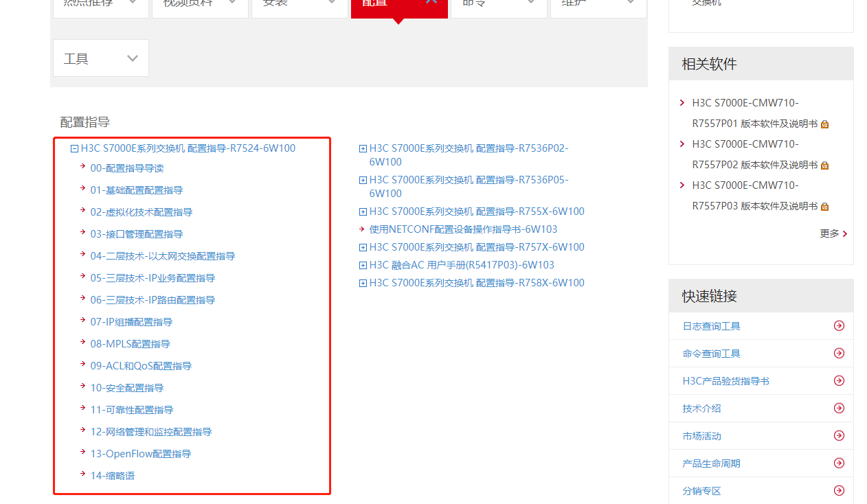Click lock icon beside R7557P03 software
867x504 pixels.
tap(825, 207)
